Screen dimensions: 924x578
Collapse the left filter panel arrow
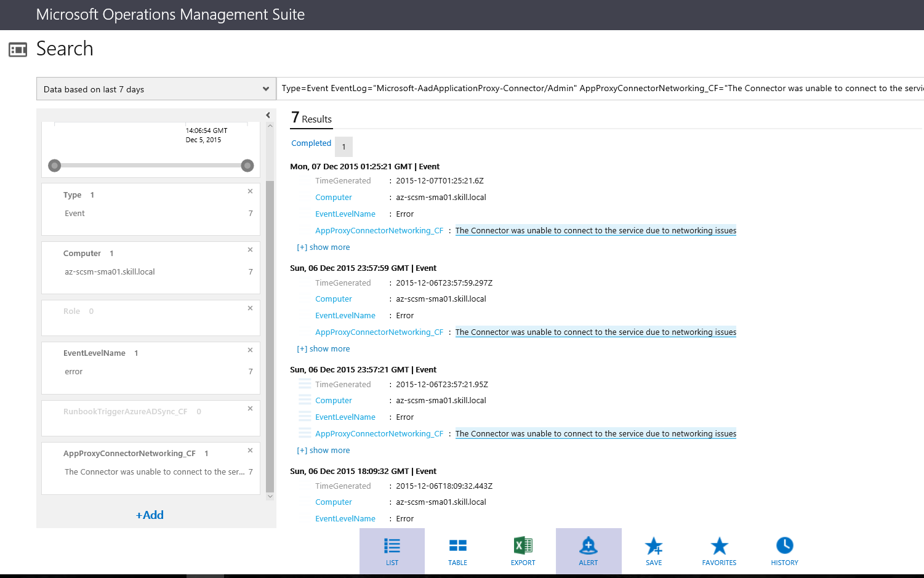(268, 115)
